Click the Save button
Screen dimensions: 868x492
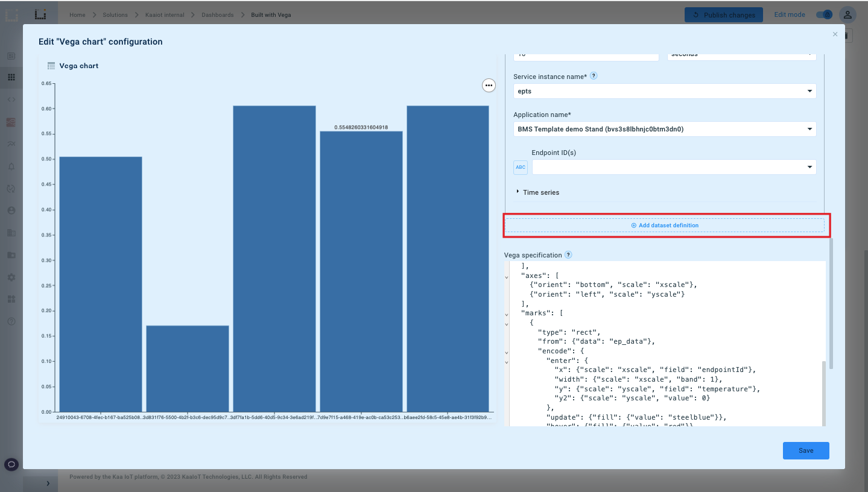pyautogui.click(x=806, y=450)
